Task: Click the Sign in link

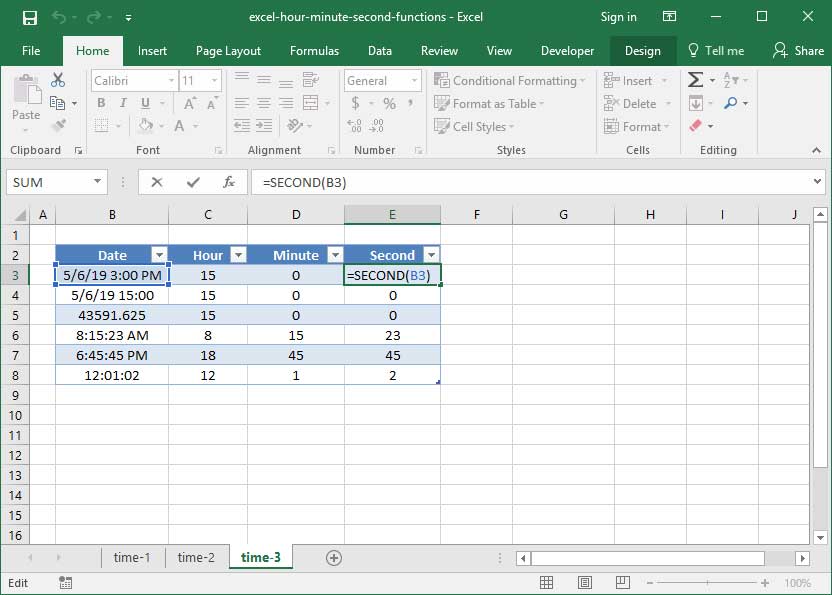Action: [618, 17]
